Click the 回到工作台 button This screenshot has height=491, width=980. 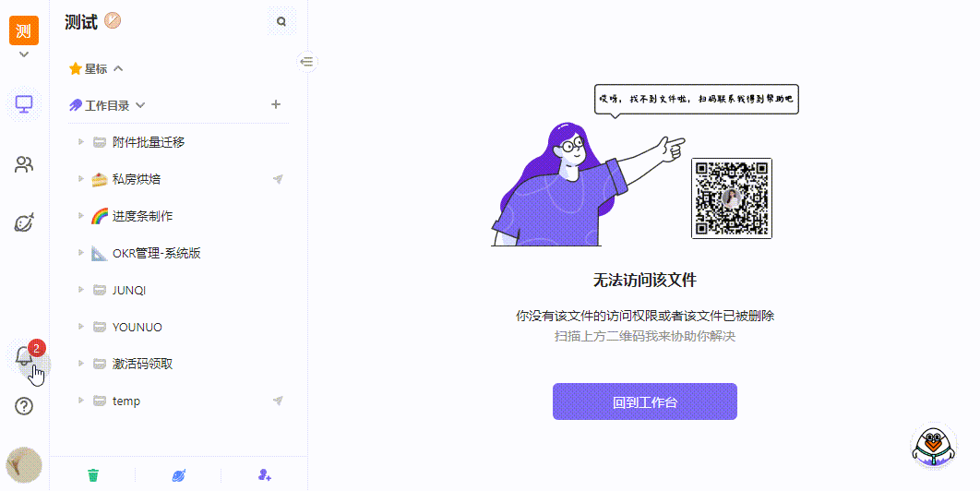[x=644, y=401]
